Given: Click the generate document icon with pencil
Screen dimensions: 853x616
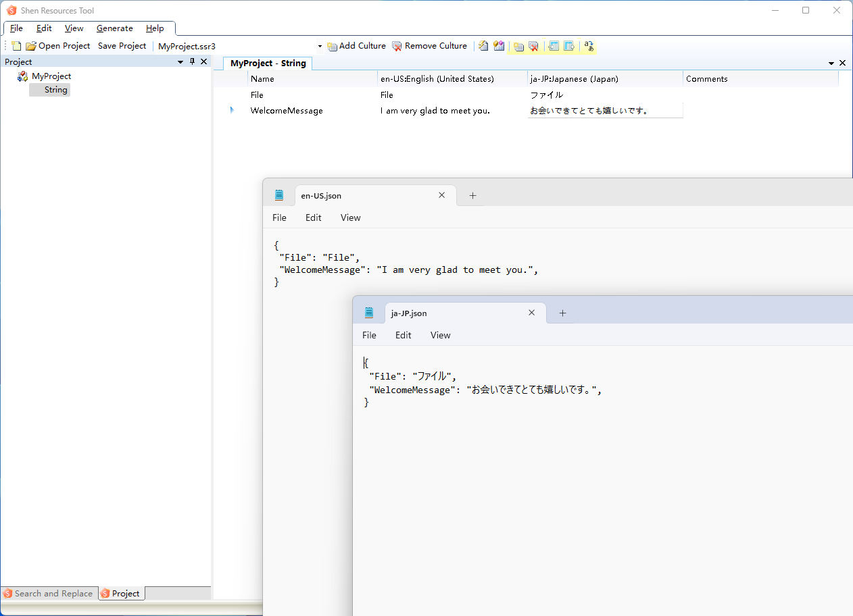Looking at the screenshot, I should pos(483,46).
